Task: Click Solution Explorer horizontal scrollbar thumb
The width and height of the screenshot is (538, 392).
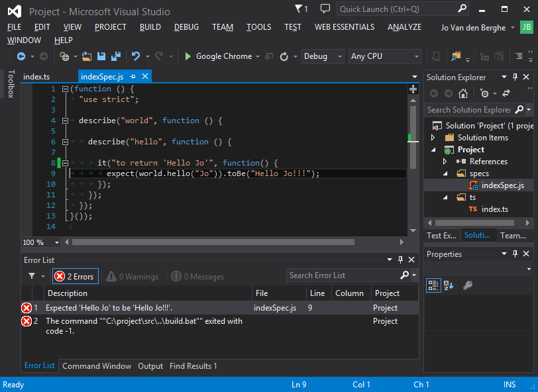Action: click(474, 223)
